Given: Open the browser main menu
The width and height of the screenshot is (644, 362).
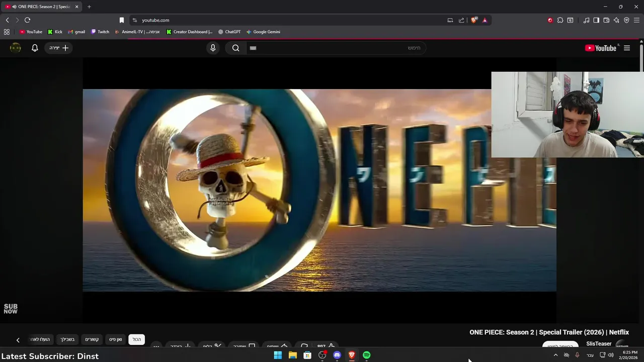Looking at the screenshot, I should pos(636,20).
